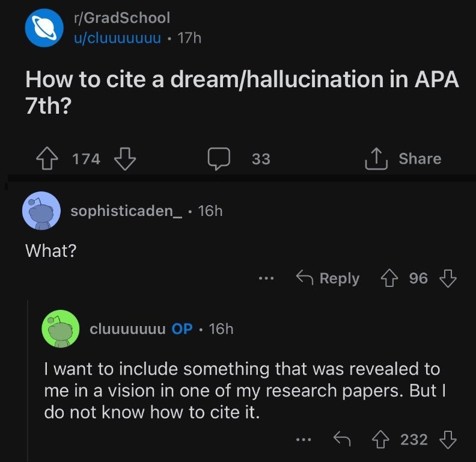Open the post title about APA 7th
This screenshot has width=476, height=462.
pos(242,93)
